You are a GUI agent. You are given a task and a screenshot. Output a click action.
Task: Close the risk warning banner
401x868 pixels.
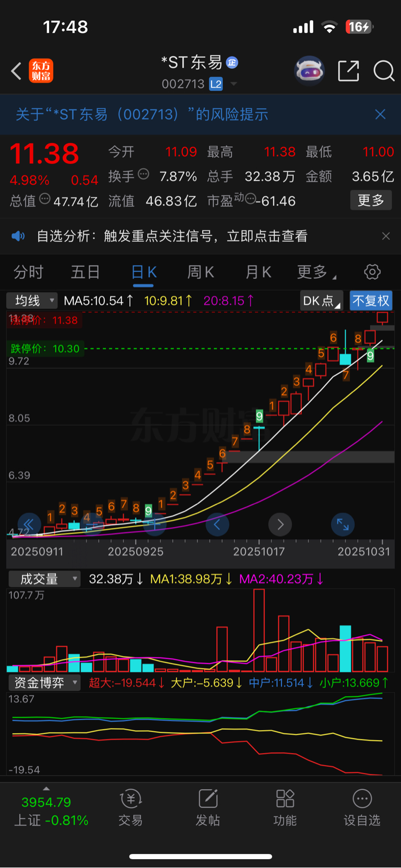click(381, 114)
